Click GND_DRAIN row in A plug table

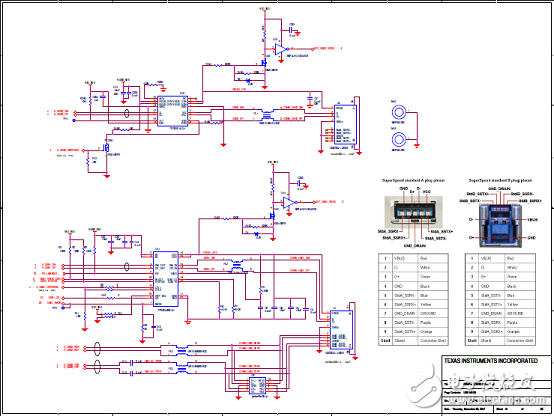[x=413, y=314]
